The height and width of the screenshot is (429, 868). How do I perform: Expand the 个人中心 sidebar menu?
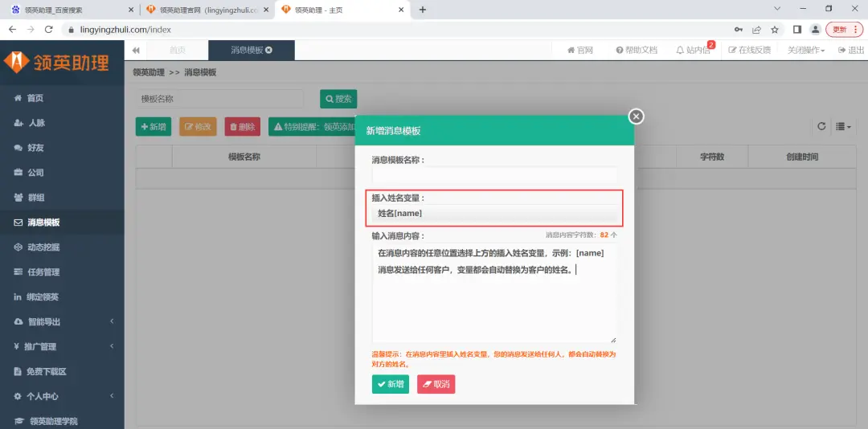62,396
